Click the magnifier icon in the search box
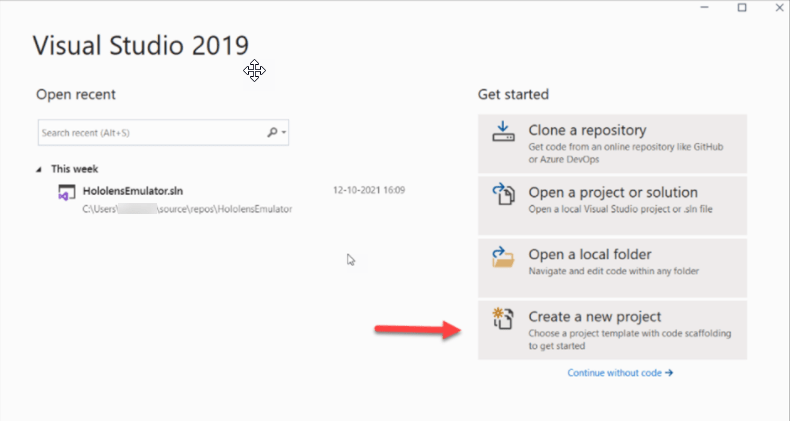 [272, 132]
